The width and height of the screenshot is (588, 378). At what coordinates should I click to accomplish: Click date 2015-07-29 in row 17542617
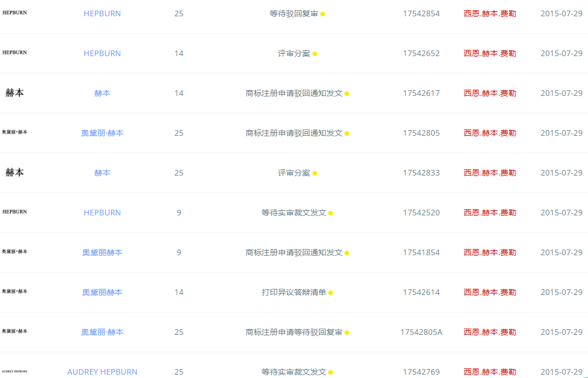click(562, 93)
